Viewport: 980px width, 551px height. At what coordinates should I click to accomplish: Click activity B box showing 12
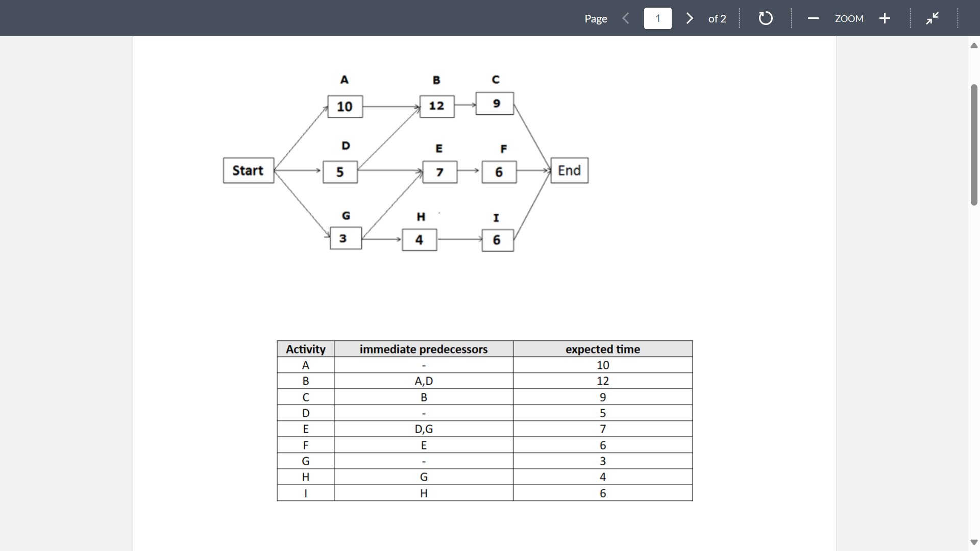(436, 105)
